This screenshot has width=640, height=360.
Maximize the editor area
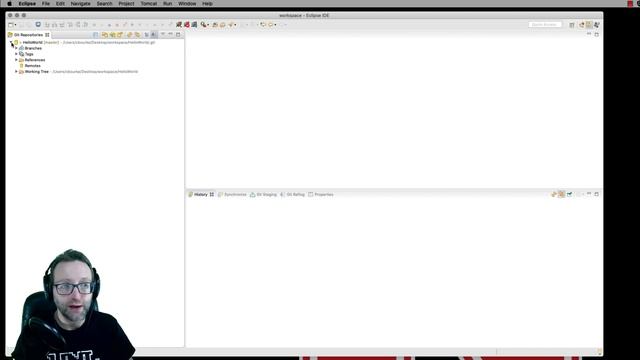point(596,35)
